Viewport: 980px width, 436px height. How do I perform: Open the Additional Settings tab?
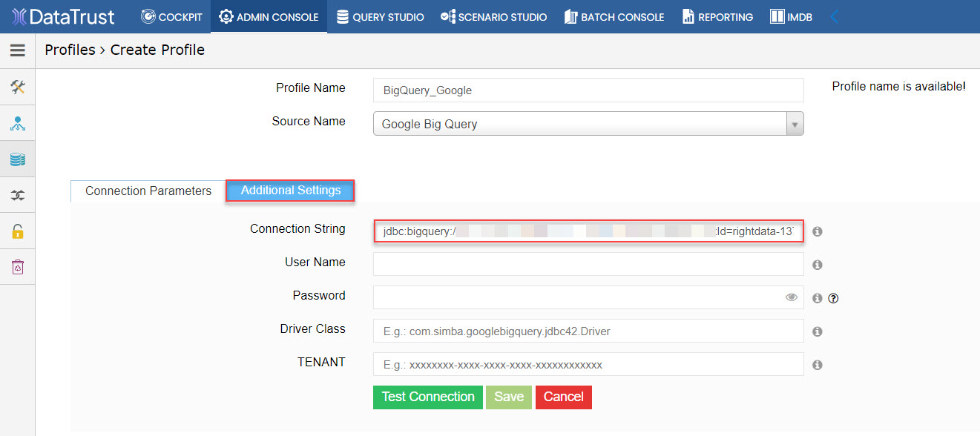click(291, 191)
